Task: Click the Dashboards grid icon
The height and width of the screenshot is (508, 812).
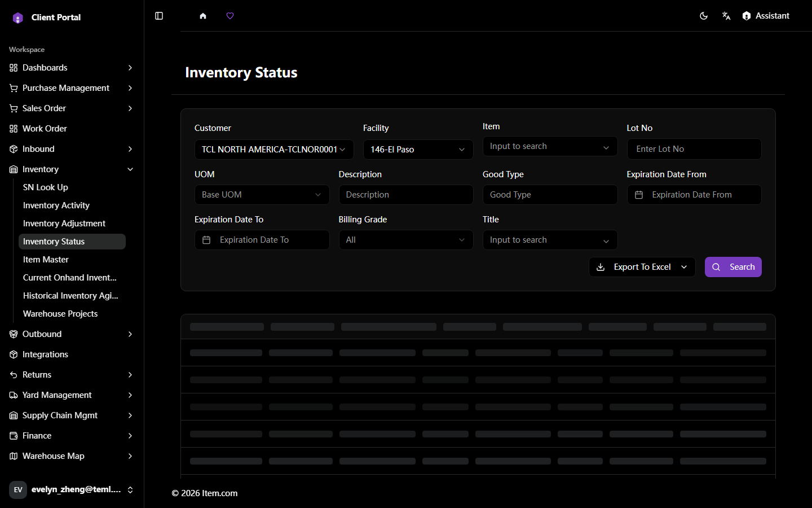Action: tap(14, 68)
